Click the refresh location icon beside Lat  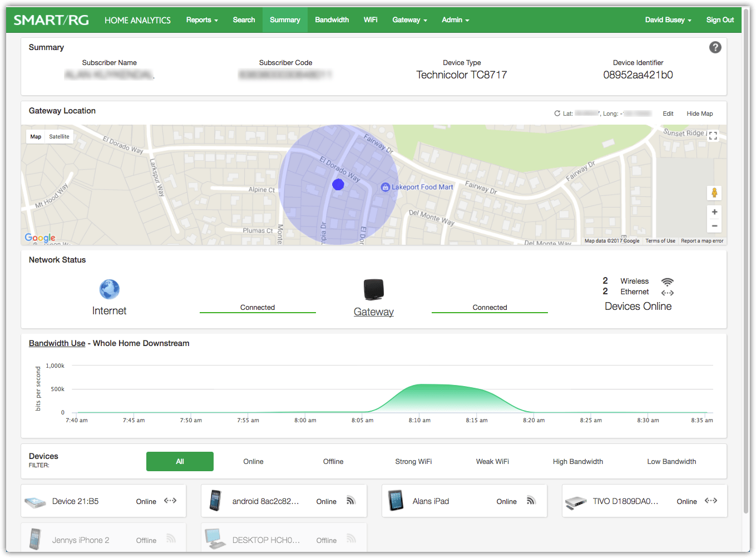pos(557,113)
